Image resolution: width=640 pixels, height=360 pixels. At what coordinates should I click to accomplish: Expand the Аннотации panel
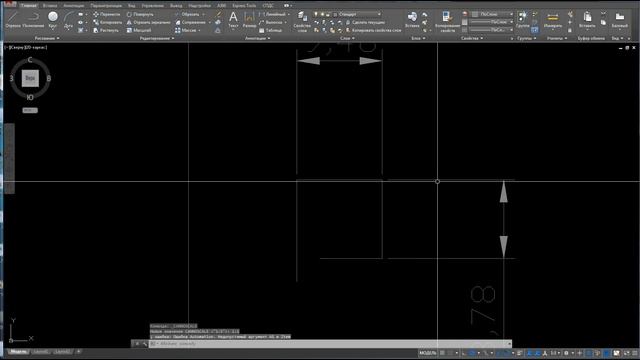[x=257, y=38]
